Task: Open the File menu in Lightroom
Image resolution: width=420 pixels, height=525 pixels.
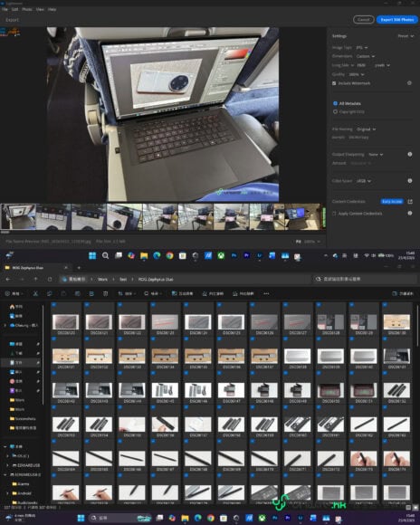Action: 5,9
